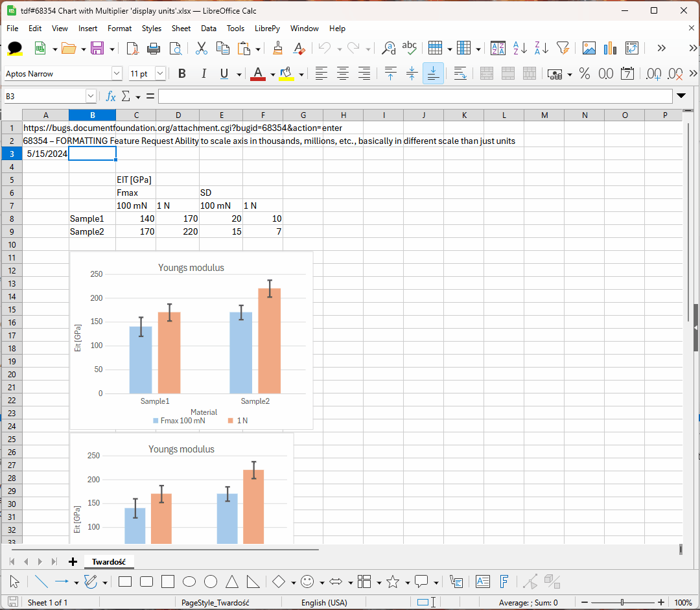Open the LibrePy menu
The height and width of the screenshot is (610, 700).
(267, 28)
